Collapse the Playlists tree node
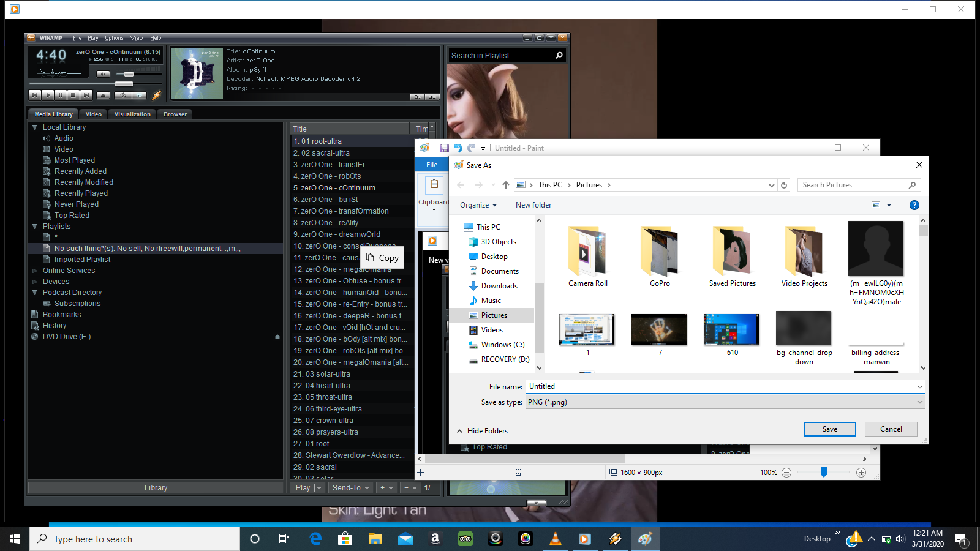The width and height of the screenshot is (980, 551). [35, 227]
